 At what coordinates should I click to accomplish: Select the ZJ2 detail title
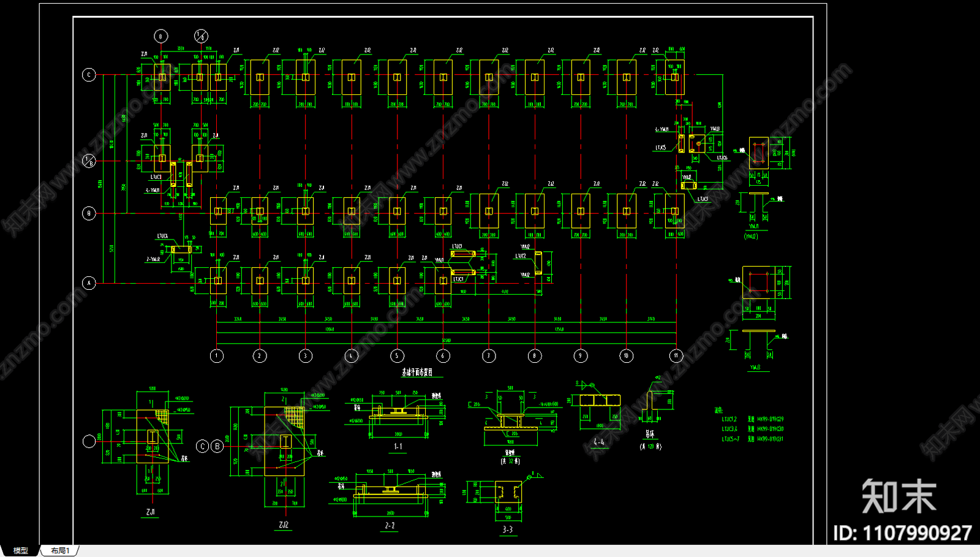(284, 525)
